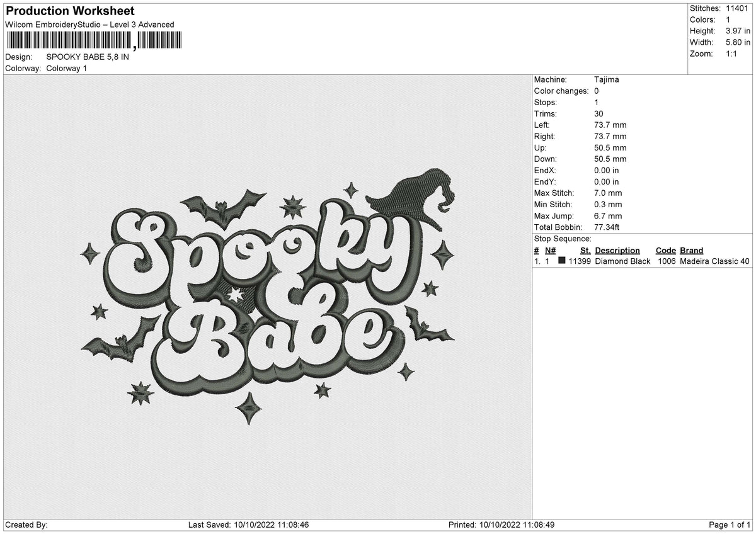Click the design name SPOOKY BABE 5,8 IN

(88, 57)
